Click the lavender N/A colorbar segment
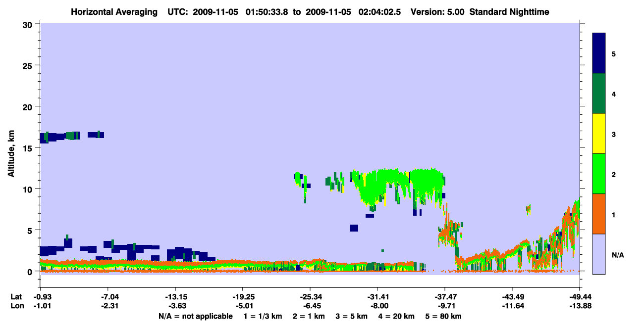This screenshot has width=644, height=330. point(599,254)
